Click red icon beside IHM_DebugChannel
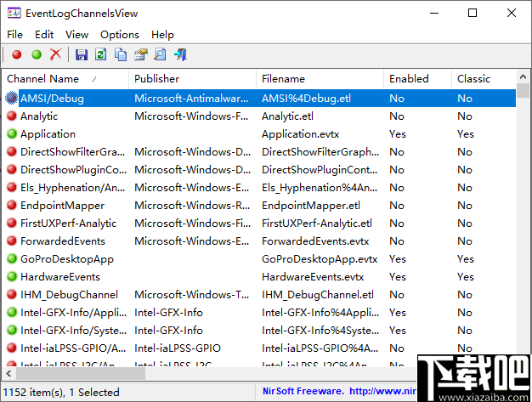532x402 pixels. click(12, 294)
